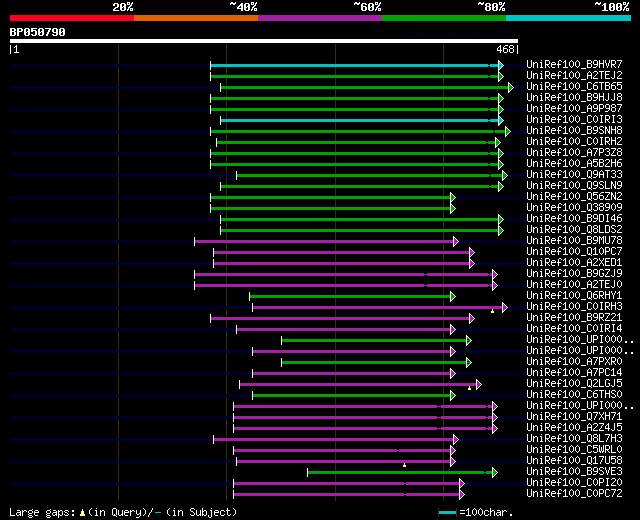This screenshot has width=640, height=520.
Task: Select the UniRef100_B9DI46 label
Action: 574,218
